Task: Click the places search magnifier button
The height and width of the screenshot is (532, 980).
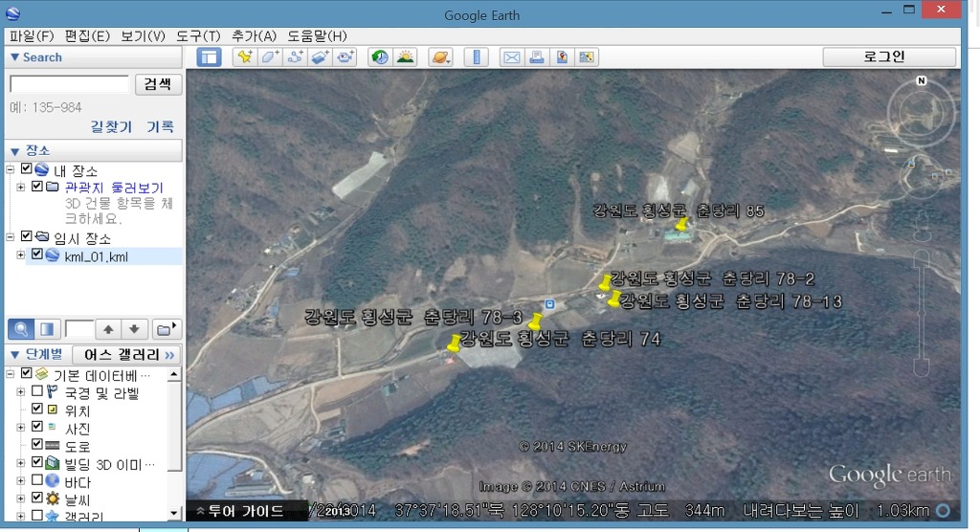Action: pyautogui.click(x=21, y=329)
